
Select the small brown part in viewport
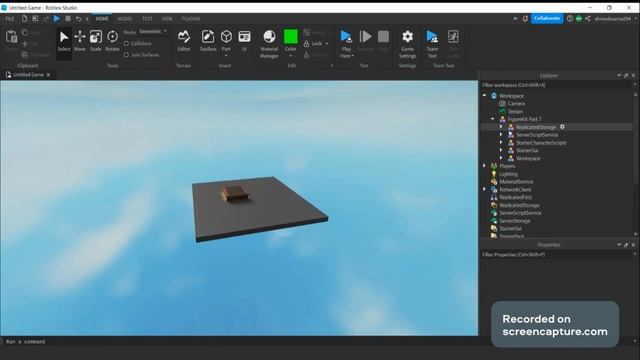235,193
